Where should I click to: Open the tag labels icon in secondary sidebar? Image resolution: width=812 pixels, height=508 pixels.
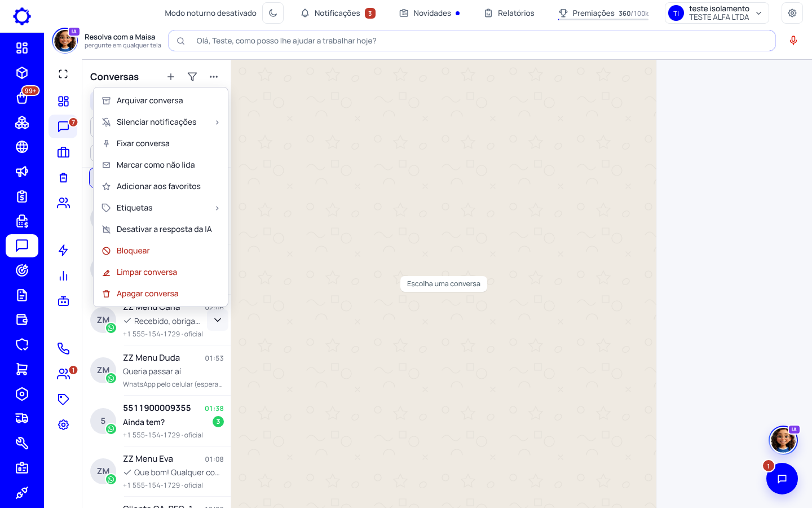point(63,399)
